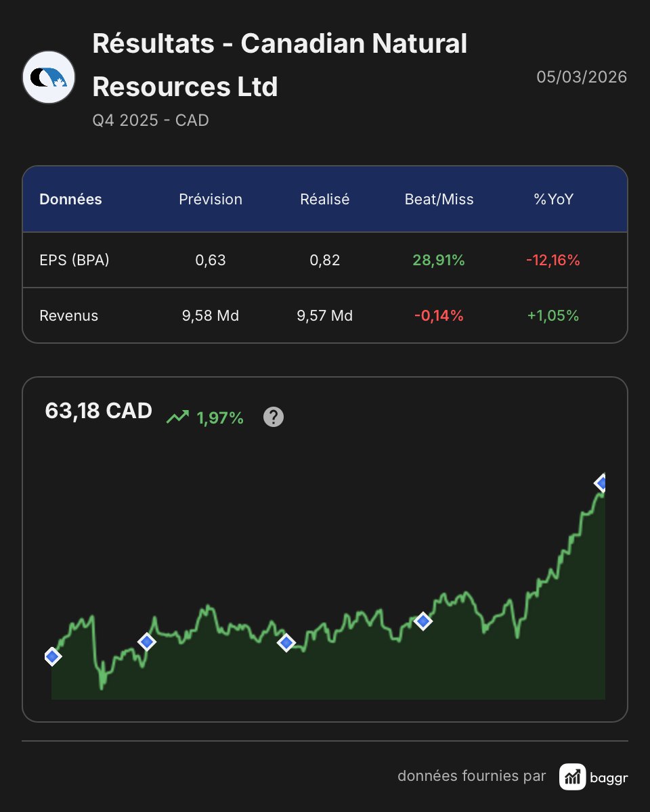This screenshot has width=650, height=812.
Task: Select the third diamond earnings marker
Action: pyautogui.click(x=286, y=643)
